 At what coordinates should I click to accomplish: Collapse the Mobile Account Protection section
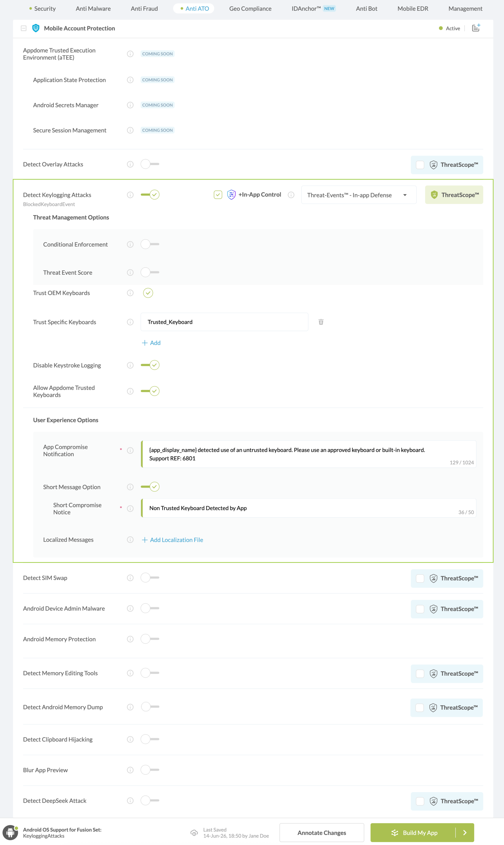(x=23, y=28)
